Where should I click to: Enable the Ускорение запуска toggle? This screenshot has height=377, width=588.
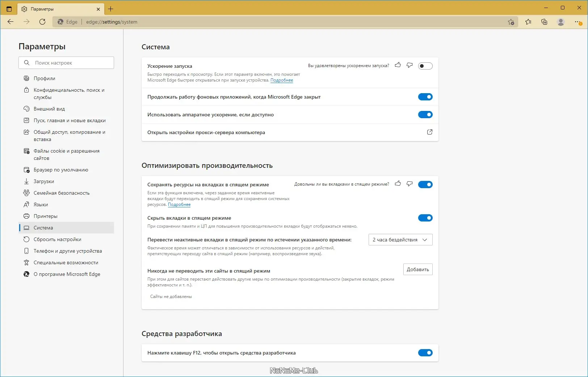pyautogui.click(x=425, y=66)
